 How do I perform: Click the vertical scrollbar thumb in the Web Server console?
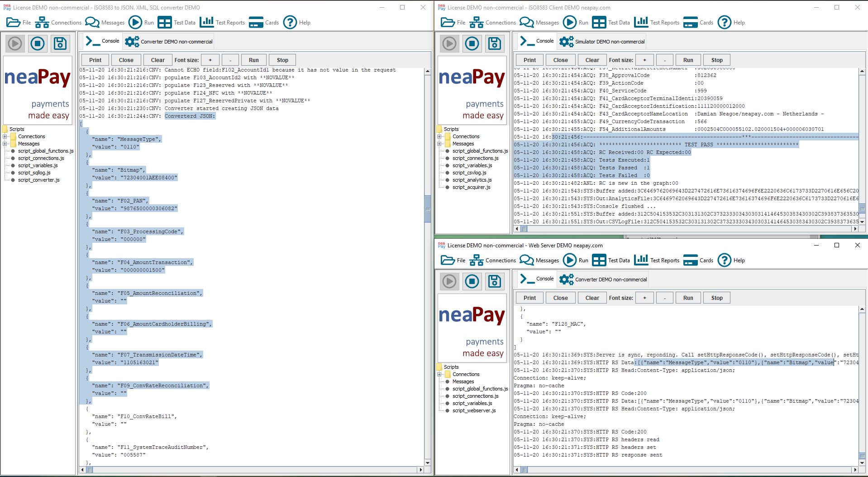[862, 455]
